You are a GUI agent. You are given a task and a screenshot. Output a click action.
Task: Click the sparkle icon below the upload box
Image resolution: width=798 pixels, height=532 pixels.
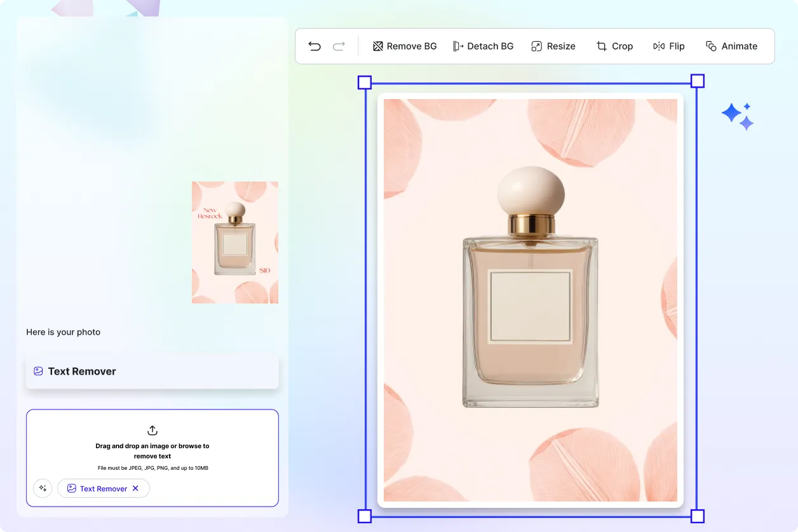tap(43, 488)
